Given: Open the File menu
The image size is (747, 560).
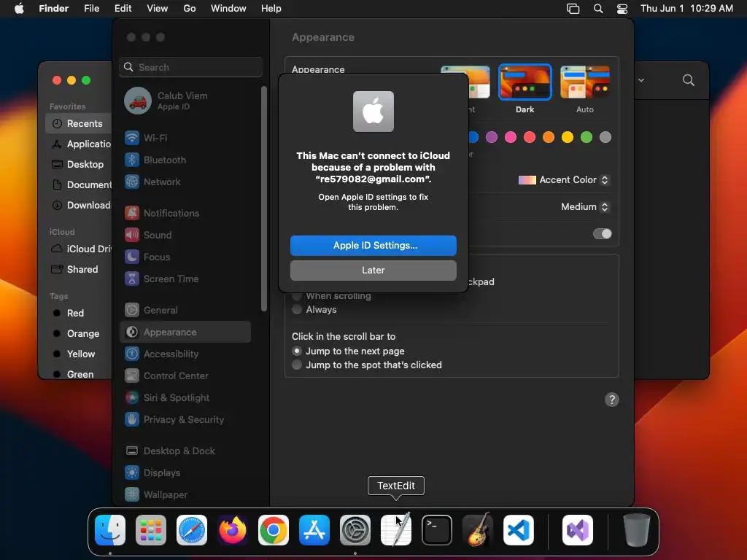Looking at the screenshot, I should coord(91,9).
